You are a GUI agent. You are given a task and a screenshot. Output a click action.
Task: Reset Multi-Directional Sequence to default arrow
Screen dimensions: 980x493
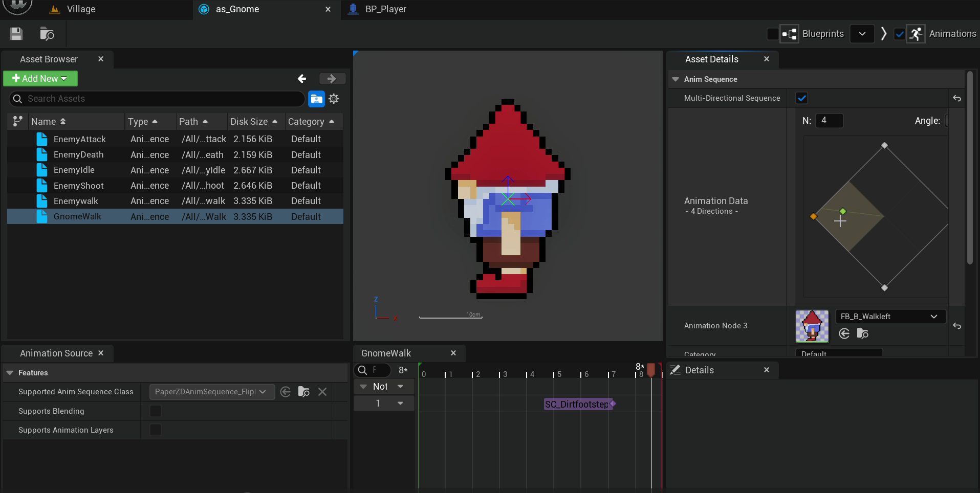[957, 98]
